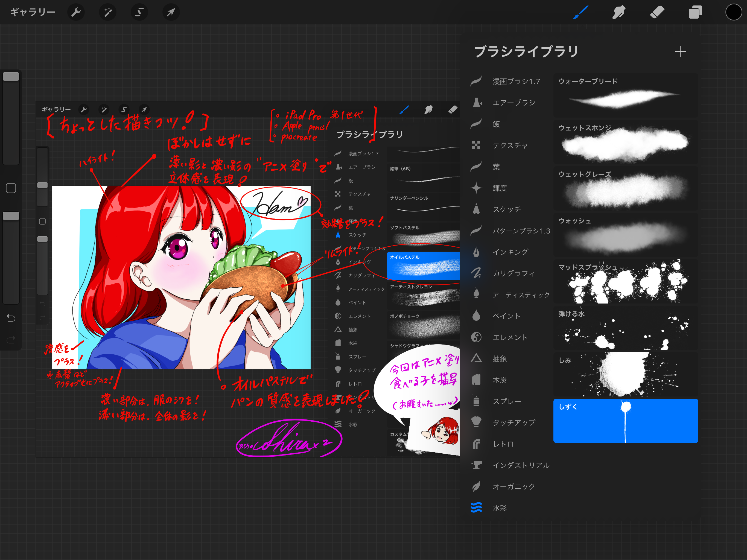This screenshot has height=560, width=747.
Task: Choose the マッドスプラッシュ brush
Action: (x=625, y=281)
